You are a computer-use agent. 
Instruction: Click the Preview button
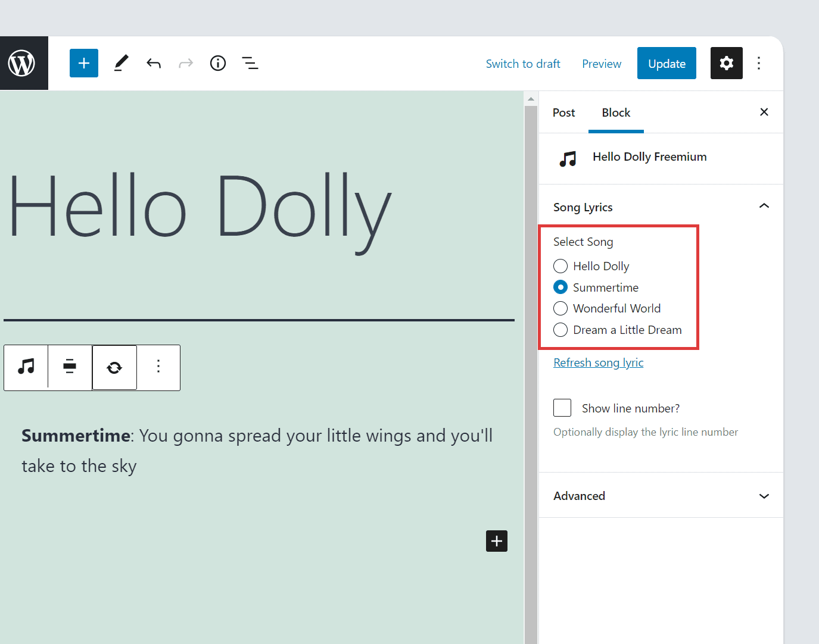pos(602,64)
